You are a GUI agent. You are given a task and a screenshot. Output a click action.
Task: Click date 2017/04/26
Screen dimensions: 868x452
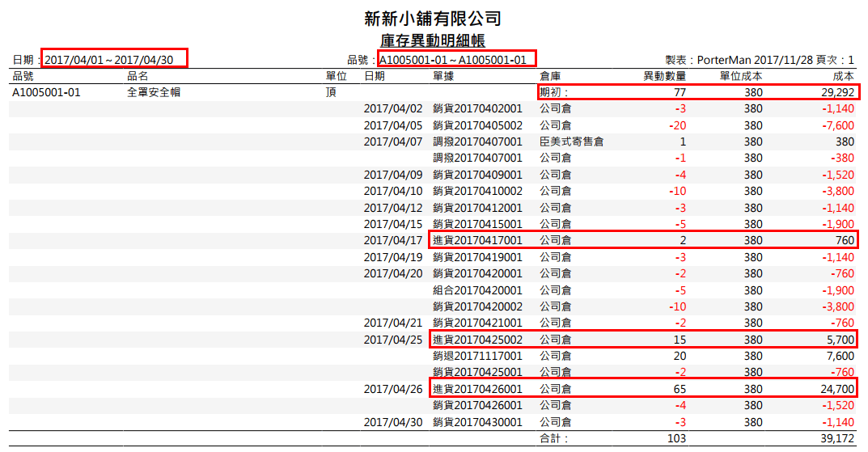(393, 389)
